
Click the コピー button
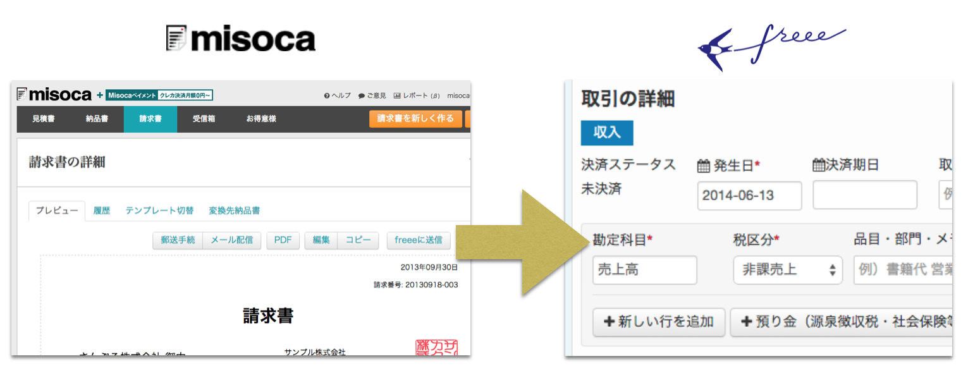pyautogui.click(x=358, y=240)
